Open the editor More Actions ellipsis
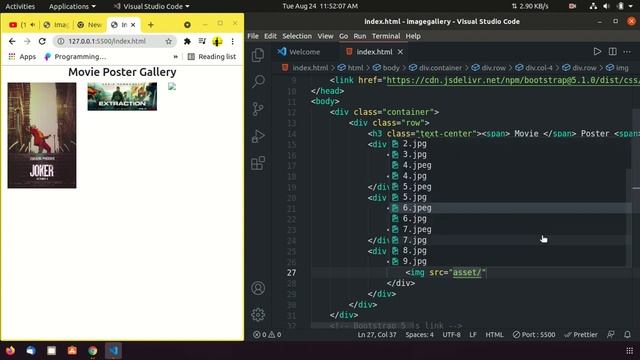This screenshot has height=360, width=640. pyautogui.click(x=627, y=52)
